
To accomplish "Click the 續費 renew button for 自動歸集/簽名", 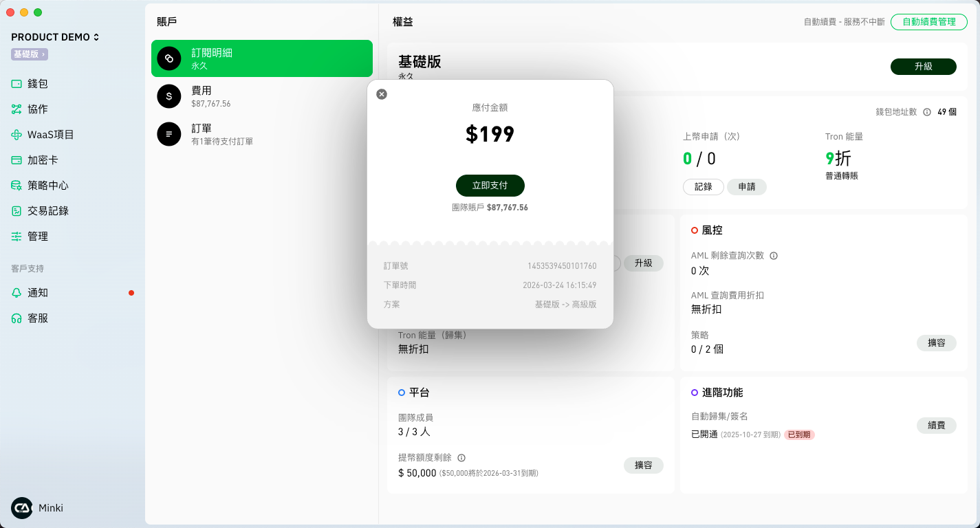I will [x=936, y=426].
